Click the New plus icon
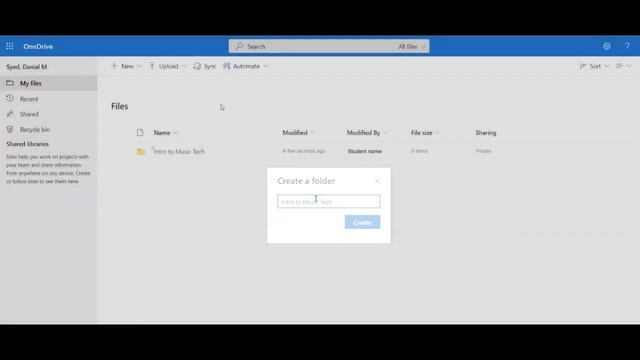The image size is (640, 360). [x=114, y=66]
